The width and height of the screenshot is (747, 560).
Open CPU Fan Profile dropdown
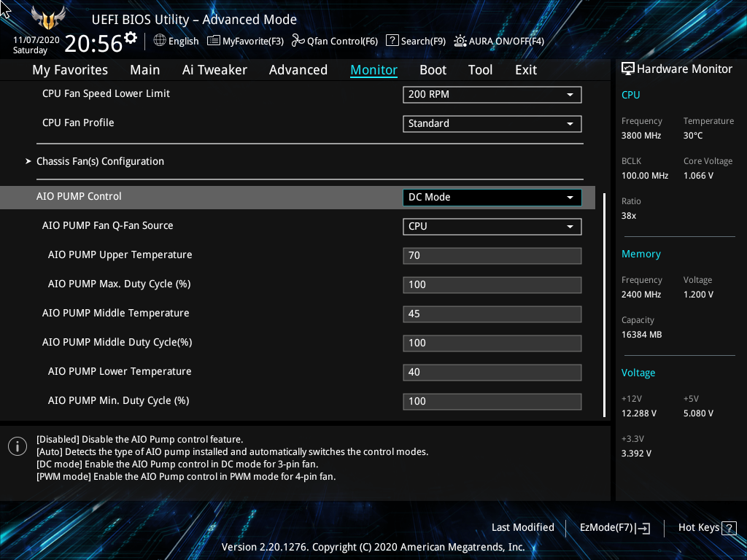(x=492, y=123)
